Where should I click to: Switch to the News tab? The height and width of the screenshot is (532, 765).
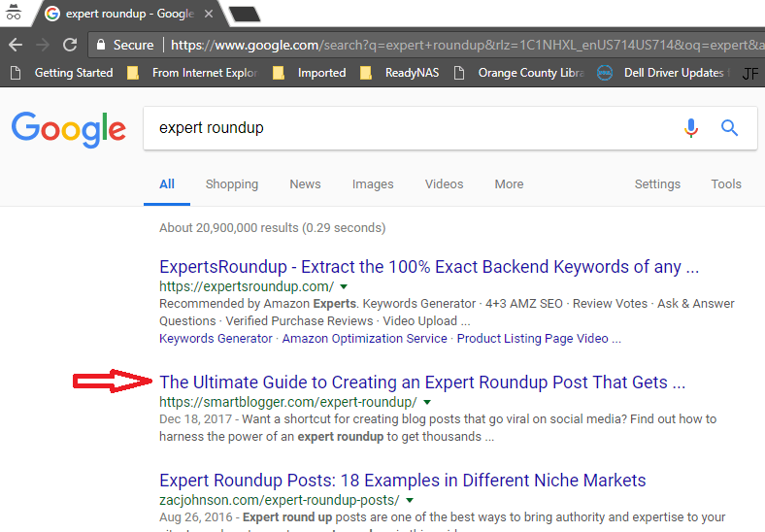[305, 184]
